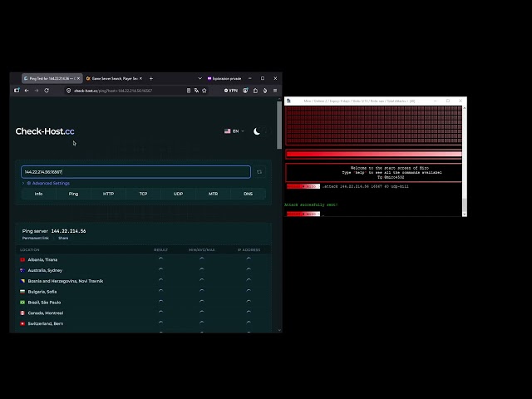
Task: Click the Share link
Action: pos(63,239)
